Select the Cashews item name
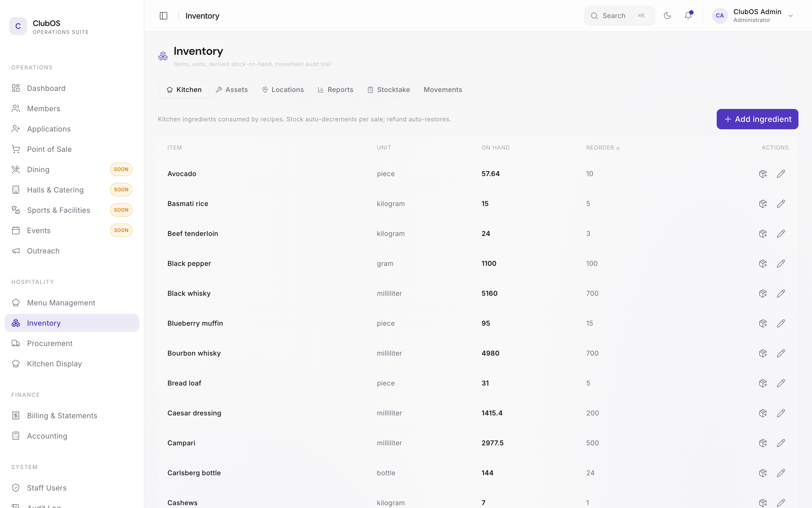Image resolution: width=812 pixels, height=508 pixels. click(x=182, y=503)
